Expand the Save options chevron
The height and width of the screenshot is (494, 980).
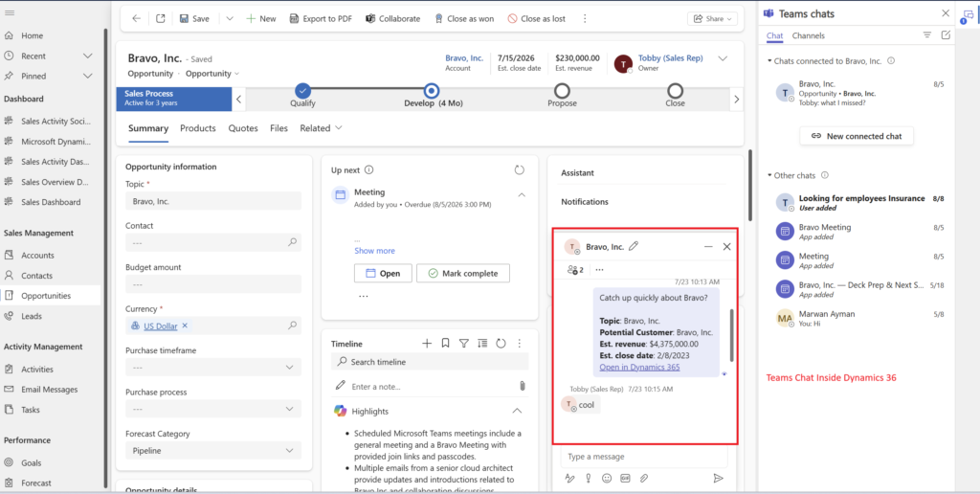pyautogui.click(x=230, y=19)
